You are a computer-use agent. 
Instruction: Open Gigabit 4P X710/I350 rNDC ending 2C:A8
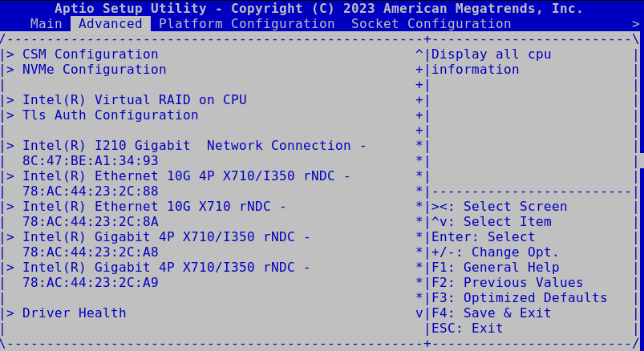coord(166,237)
